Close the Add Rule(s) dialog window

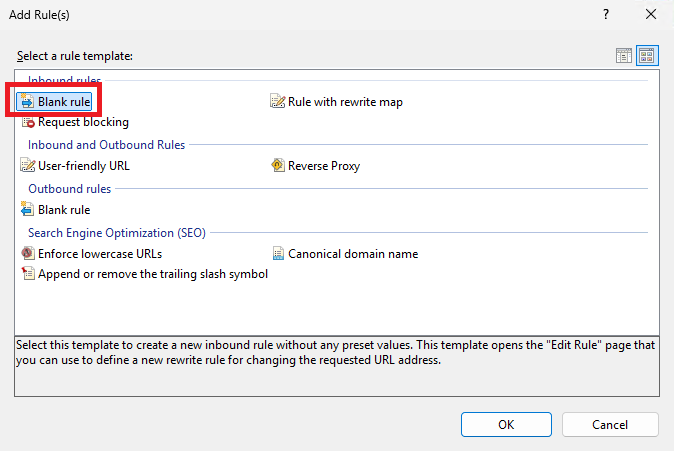[651, 15]
